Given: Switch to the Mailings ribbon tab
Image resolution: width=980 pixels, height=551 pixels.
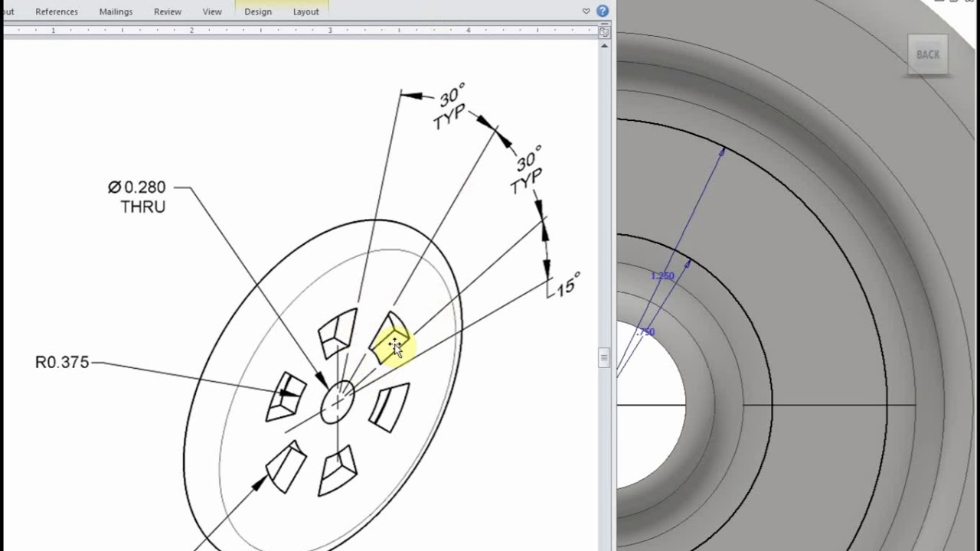Looking at the screenshot, I should coord(116,11).
